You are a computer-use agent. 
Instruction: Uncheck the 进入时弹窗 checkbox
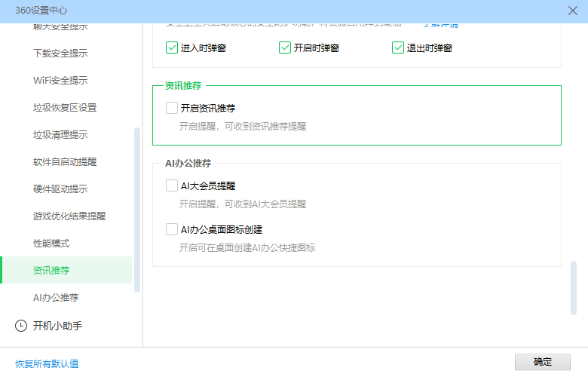tap(172, 48)
